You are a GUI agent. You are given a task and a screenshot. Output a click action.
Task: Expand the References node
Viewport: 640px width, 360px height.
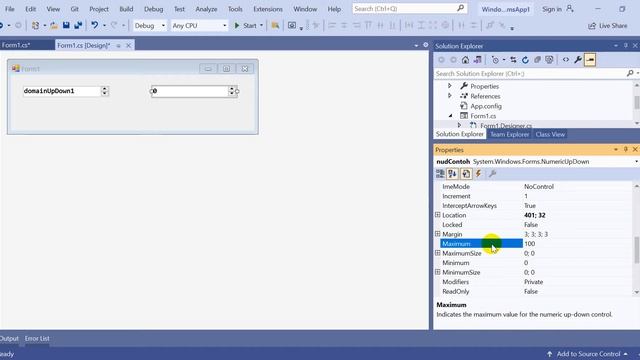click(450, 96)
